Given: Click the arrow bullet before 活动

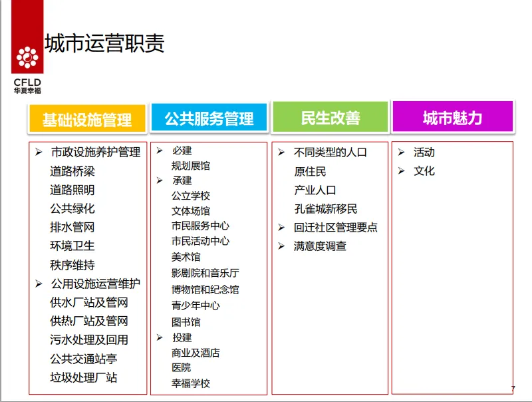Looking at the screenshot, I should [x=402, y=152].
